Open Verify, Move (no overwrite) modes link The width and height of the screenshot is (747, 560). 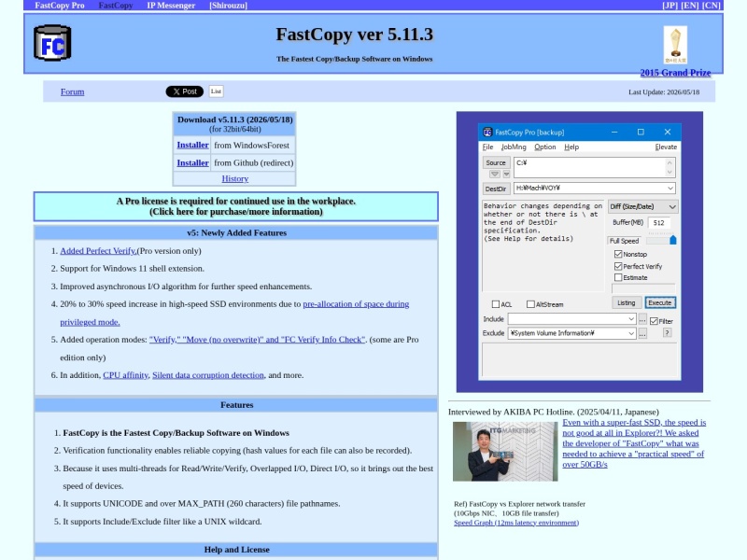pos(258,340)
